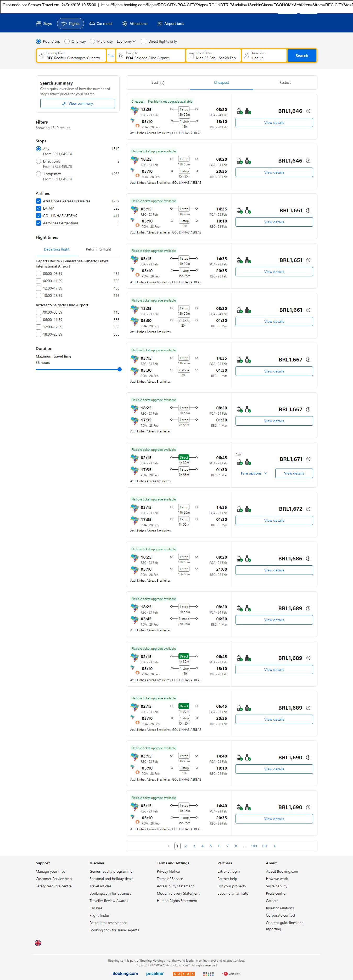This screenshot has height=980, width=353.
Task: Open the Airport taxis section
Action: [x=170, y=24]
